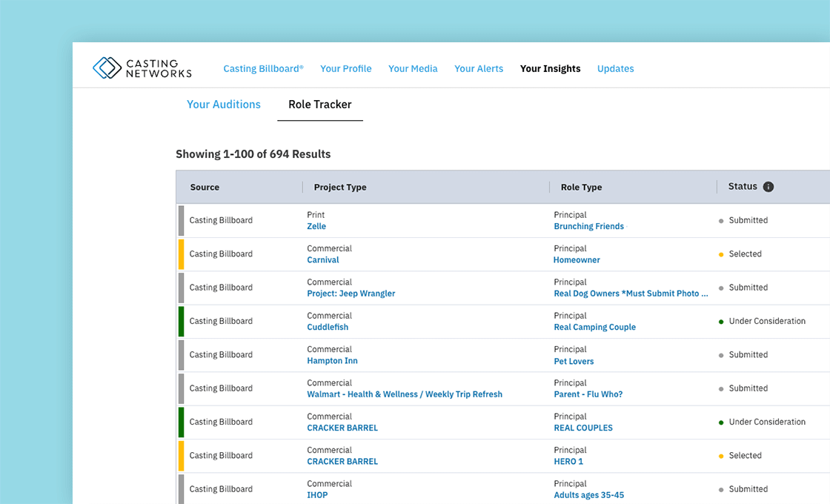Open the Updates page
This screenshot has height=504, width=830.
pyautogui.click(x=615, y=69)
